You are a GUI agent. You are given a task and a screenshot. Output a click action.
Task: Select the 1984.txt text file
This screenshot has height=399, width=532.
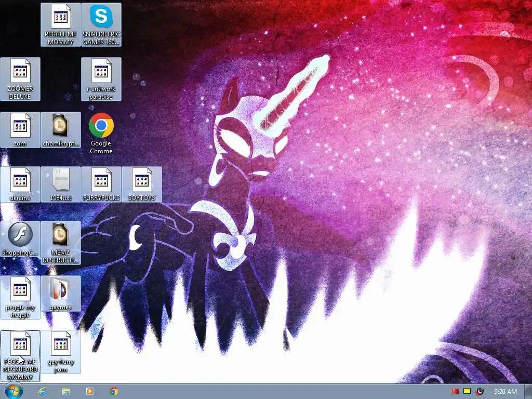point(61,184)
